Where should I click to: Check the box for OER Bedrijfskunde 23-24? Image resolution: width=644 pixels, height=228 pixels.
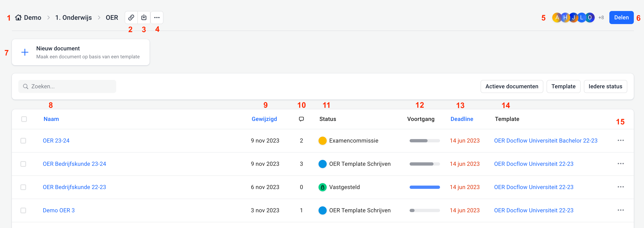coord(23,164)
